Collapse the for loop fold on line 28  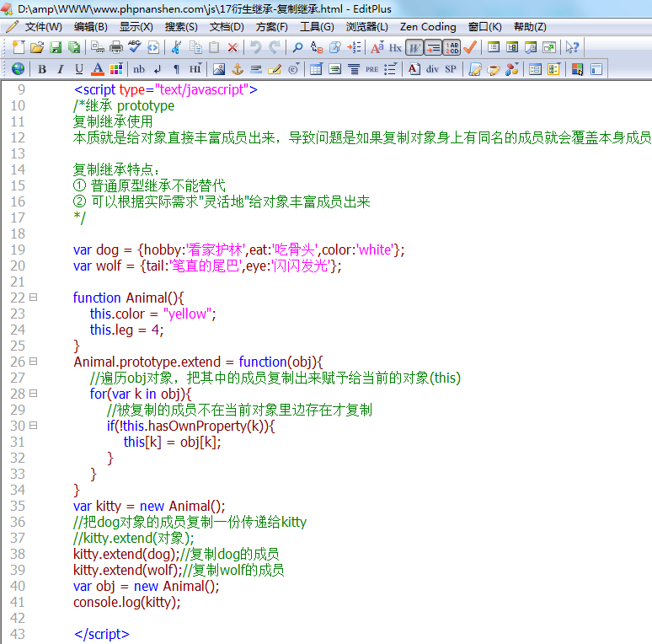(x=34, y=393)
